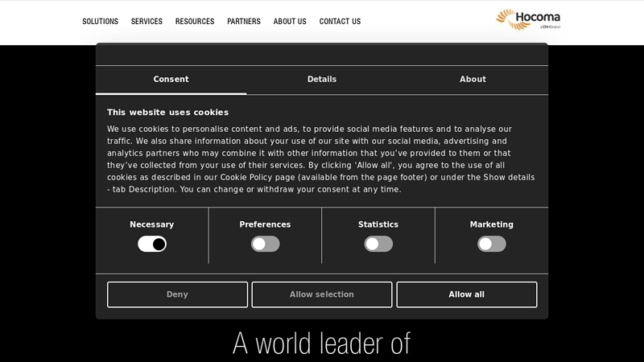Image resolution: width=644 pixels, height=362 pixels.
Task: Select Partners in the top navigation
Action: (x=244, y=22)
